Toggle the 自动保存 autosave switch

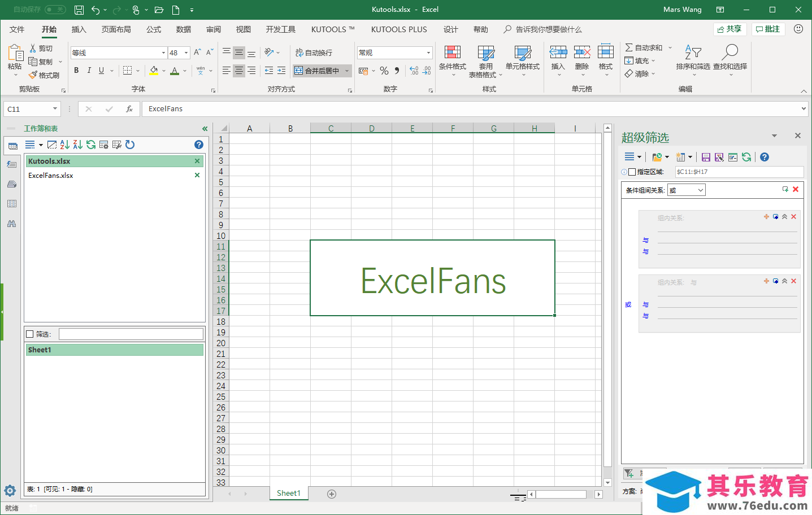[x=55, y=10]
